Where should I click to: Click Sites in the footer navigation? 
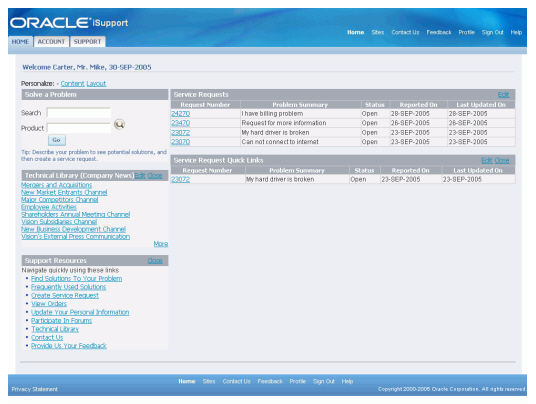click(209, 381)
